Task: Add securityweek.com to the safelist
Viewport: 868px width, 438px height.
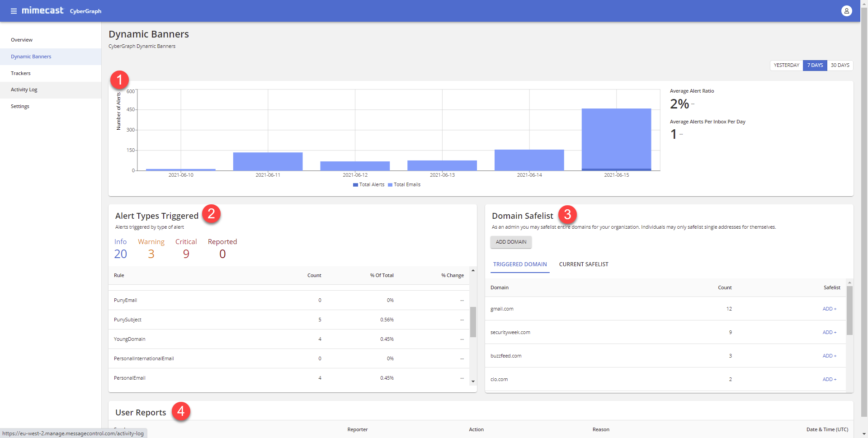Action: pos(829,332)
